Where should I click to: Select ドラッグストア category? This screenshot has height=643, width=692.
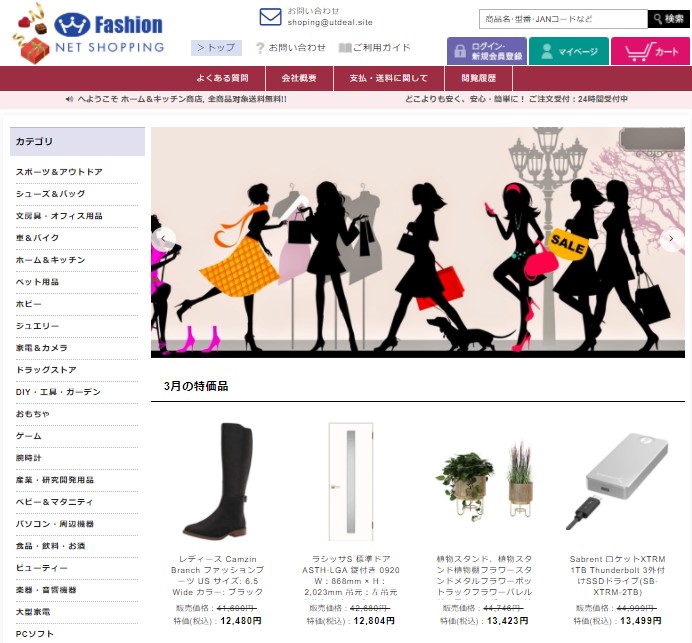tap(46, 370)
